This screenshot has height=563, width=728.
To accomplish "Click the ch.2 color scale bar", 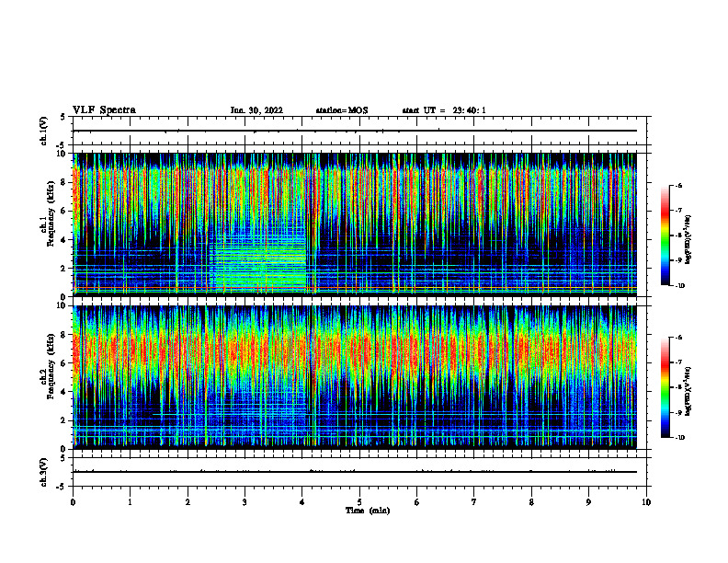I will click(x=665, y=387).
